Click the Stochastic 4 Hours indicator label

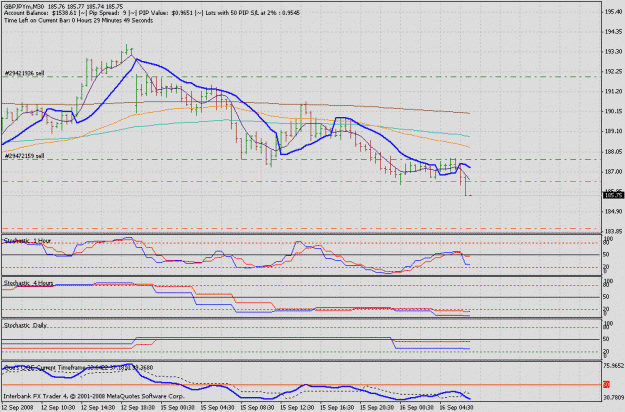tap(28, 283)
